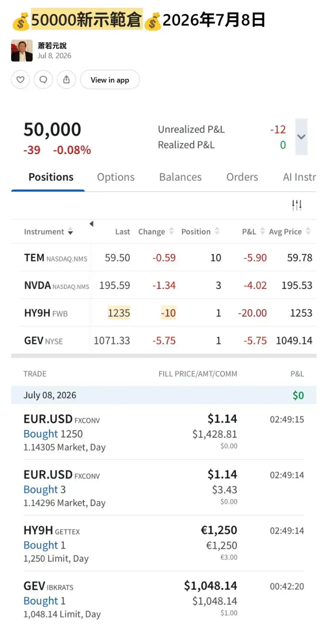Expand the P&L summary chevron
This screenshot has width=326, height=644.
(x=301, y=137)
